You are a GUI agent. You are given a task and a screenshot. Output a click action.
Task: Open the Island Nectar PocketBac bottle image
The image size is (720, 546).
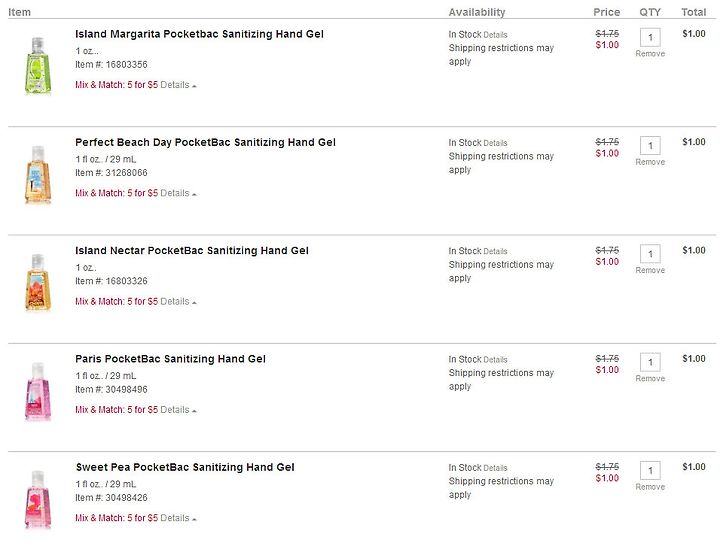[x=38, y=282]
